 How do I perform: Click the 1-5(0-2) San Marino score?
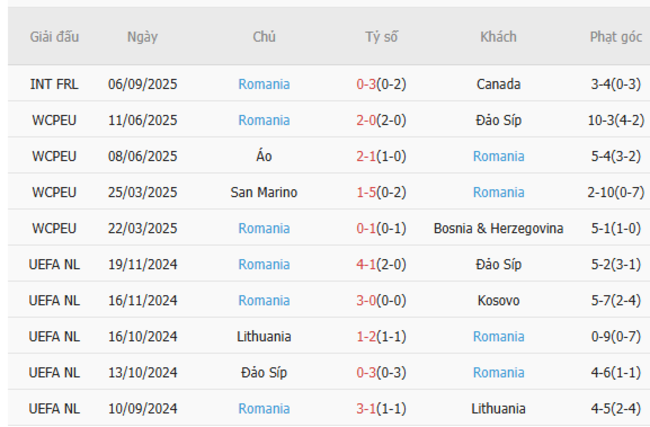coord(381,192)
